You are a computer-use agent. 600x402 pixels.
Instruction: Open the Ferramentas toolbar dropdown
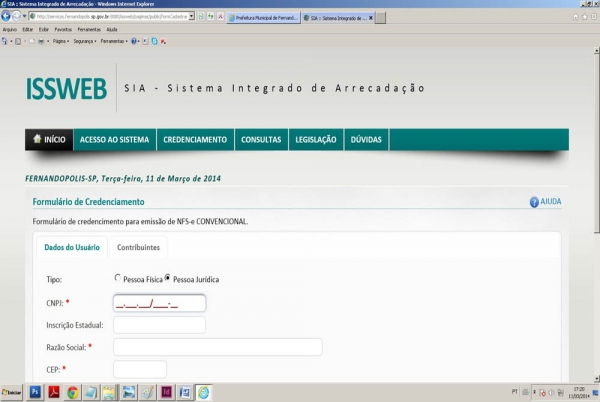(112, 41)
